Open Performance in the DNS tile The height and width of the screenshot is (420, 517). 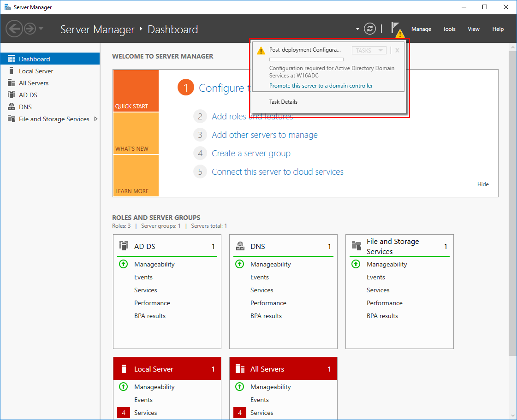click(268, 303)
